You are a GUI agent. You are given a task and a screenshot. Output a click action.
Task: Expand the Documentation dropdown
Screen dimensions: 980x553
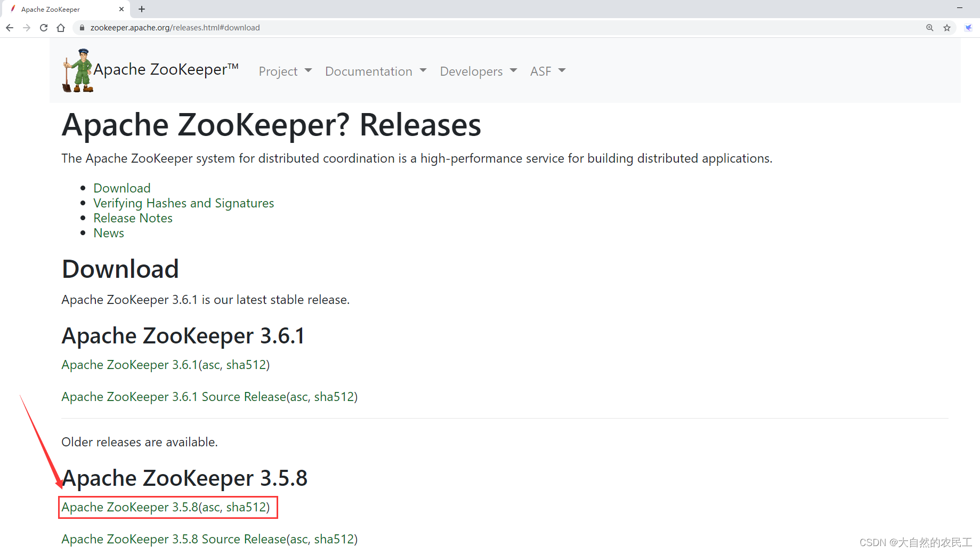pyautogui.click(x=375, y=71)
